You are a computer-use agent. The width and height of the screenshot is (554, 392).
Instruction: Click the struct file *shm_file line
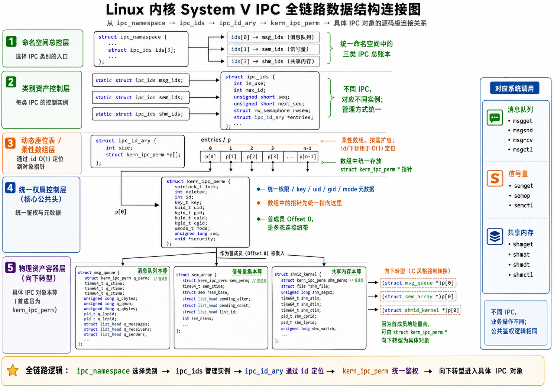[305, 286]
